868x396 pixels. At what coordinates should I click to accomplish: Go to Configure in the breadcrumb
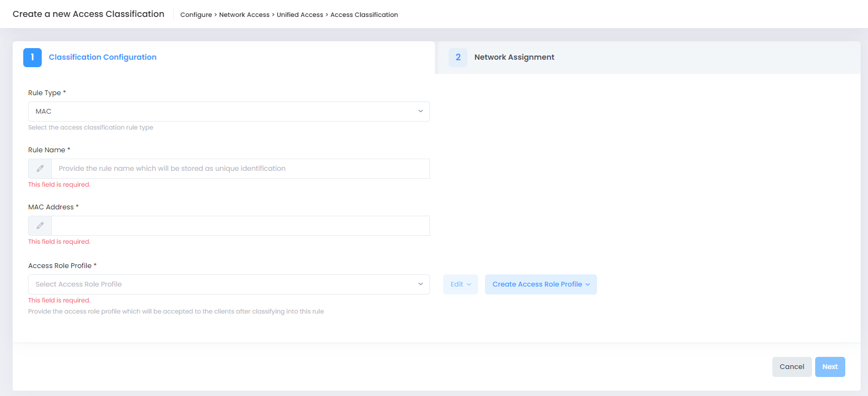[x=196, y=15]
